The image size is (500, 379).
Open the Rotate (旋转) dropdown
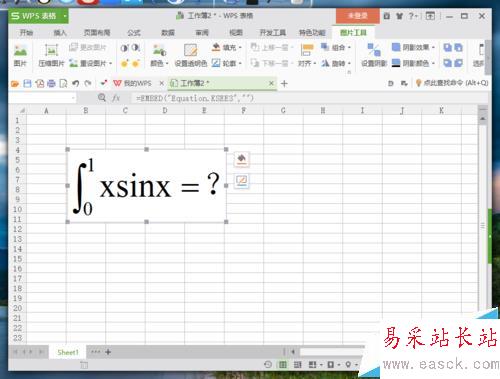336,63
